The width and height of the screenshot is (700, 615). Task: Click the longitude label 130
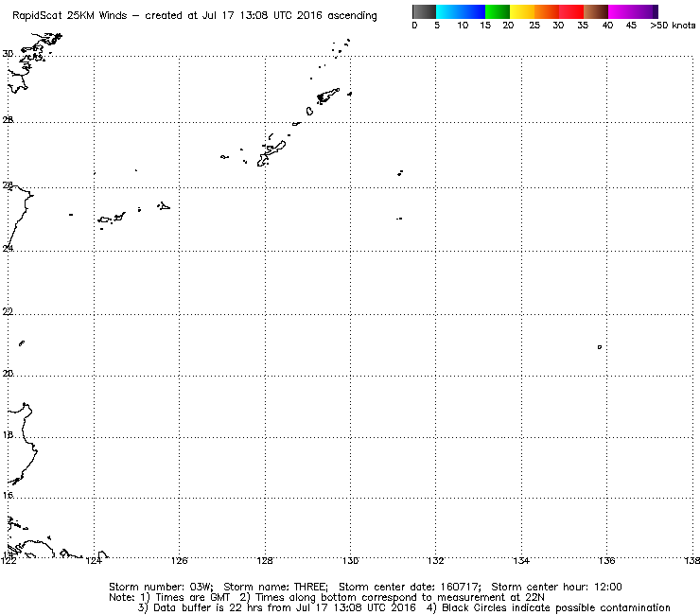[x=350, y=560]
